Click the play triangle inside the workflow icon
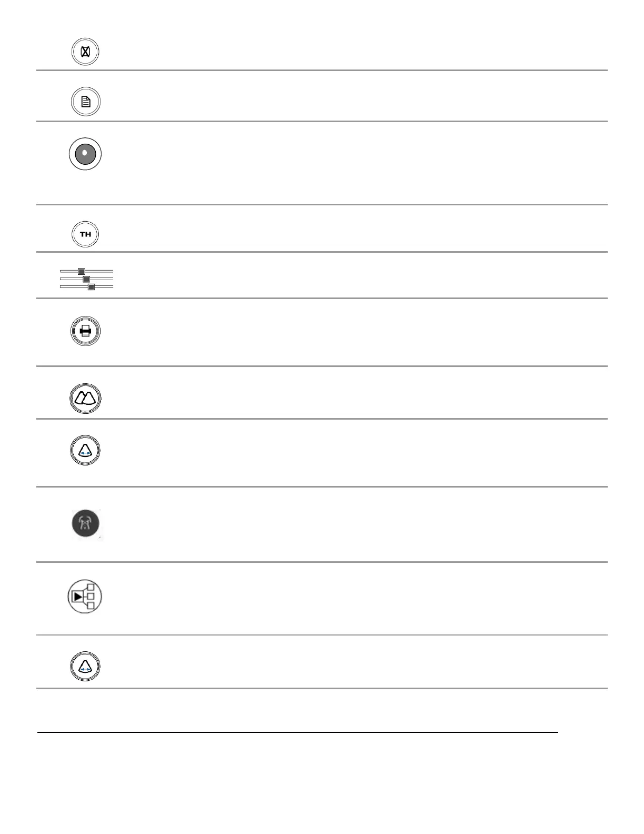644x834 pixels. [78, 597]
